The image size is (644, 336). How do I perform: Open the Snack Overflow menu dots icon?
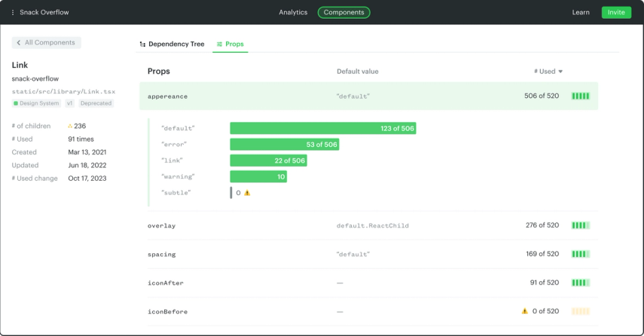coord(13,13)
